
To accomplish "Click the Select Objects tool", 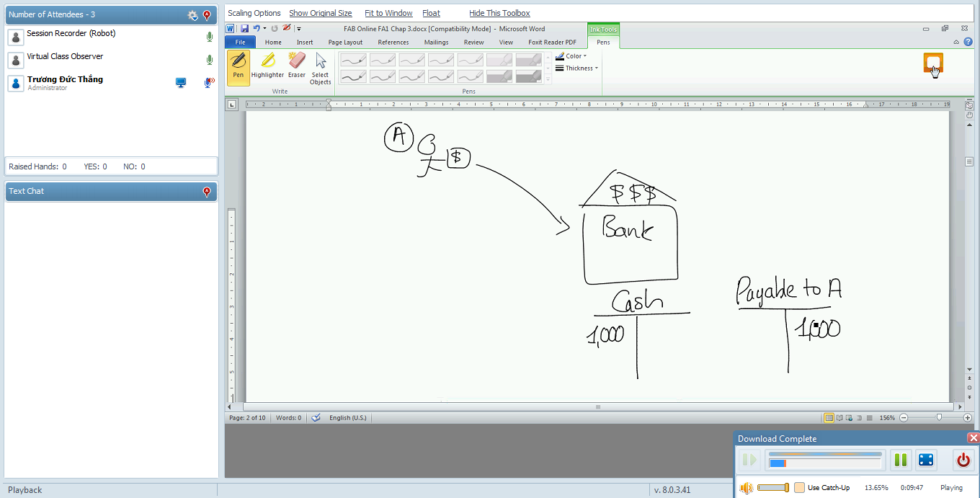I will pyautogui.click(x=320, y=68).
